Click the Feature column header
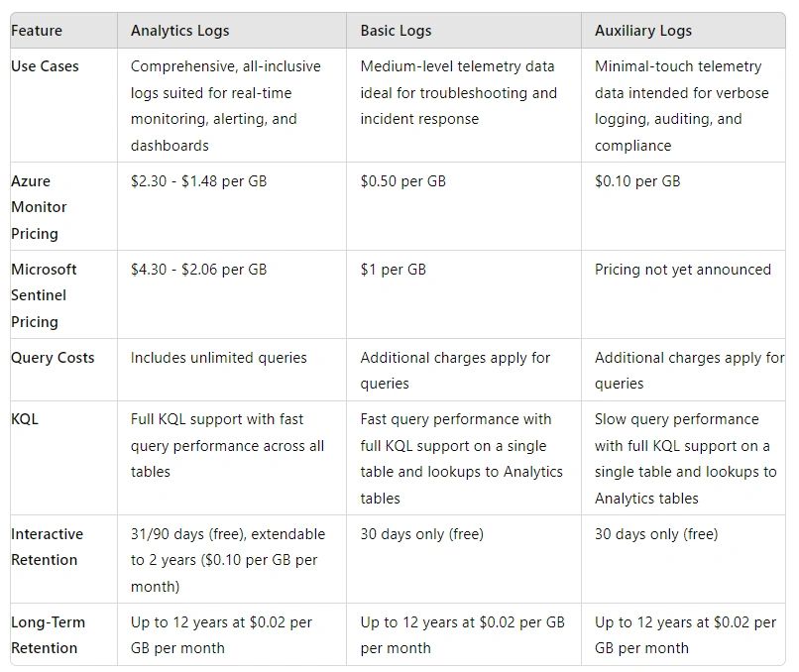The width and height of the screenshot is (799, 672). (x=38, y=31)
